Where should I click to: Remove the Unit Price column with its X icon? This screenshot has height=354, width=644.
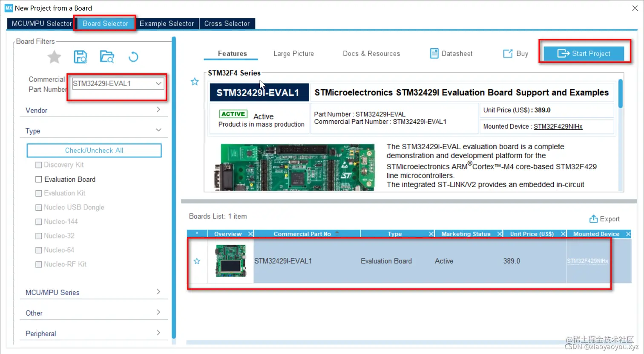[x=563, y=234]
